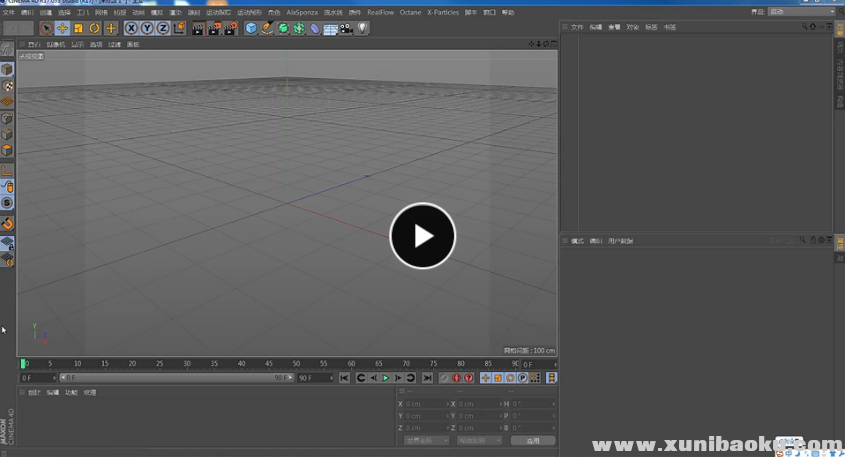Open the Octane menu

click(x=410, y=12)
